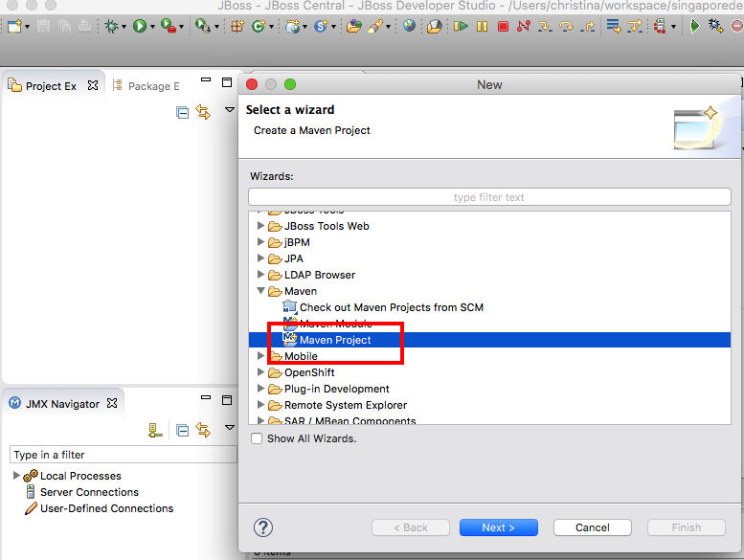Expand the JPA folder
The width and height of the screenshot is (744, 560).
260,258
